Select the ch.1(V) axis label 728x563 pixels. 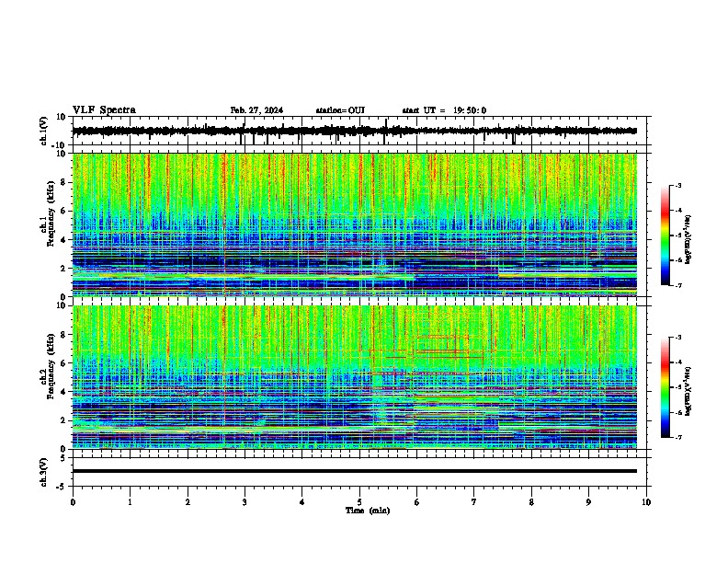44,131
